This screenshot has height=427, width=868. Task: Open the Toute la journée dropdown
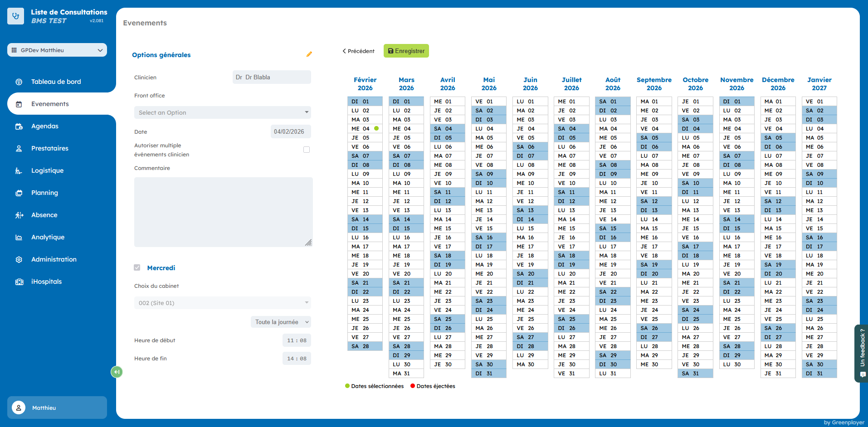281,322
